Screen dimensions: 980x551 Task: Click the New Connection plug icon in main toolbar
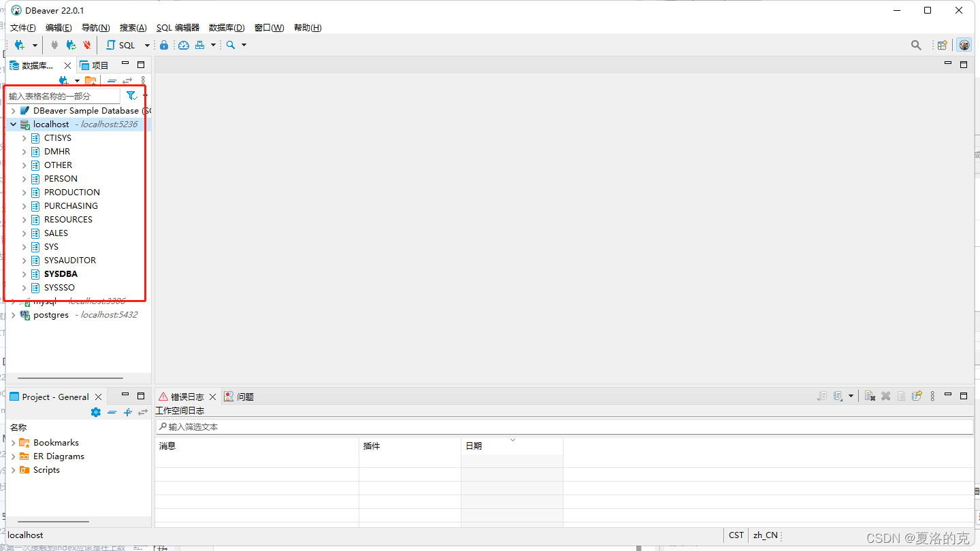pyautogui.click(x=20, y=45)
